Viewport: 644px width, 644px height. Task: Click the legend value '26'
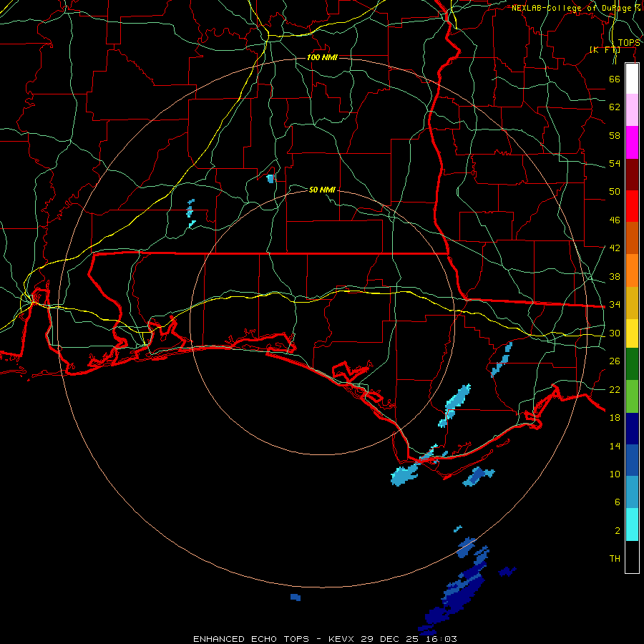615,361
